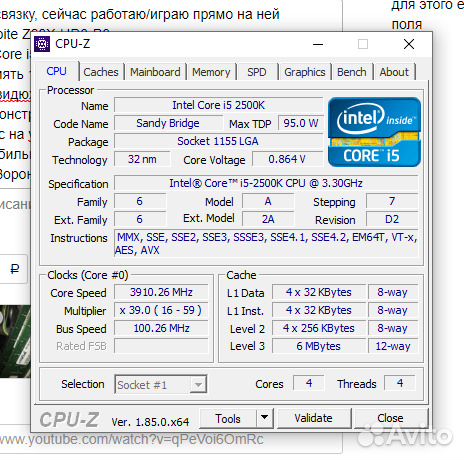Image resolution: width=464 pixels, height=460 pixels.
Task: Click the Core Speed value '3910.26 MHz'
Action: (x=161, y=292)
